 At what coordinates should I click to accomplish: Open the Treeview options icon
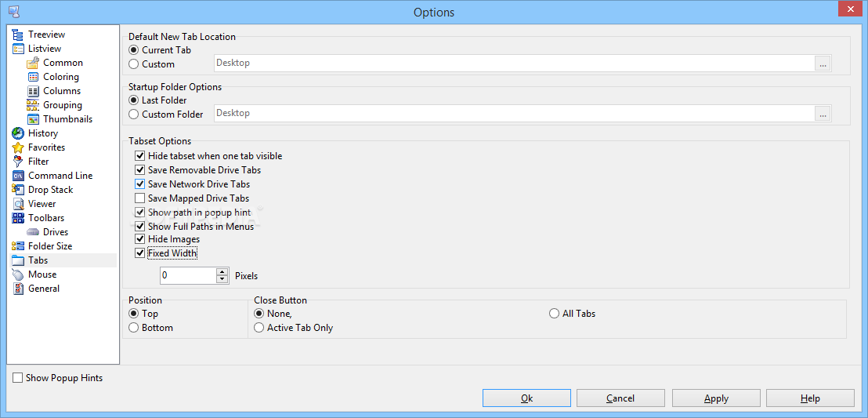point(18,35)
